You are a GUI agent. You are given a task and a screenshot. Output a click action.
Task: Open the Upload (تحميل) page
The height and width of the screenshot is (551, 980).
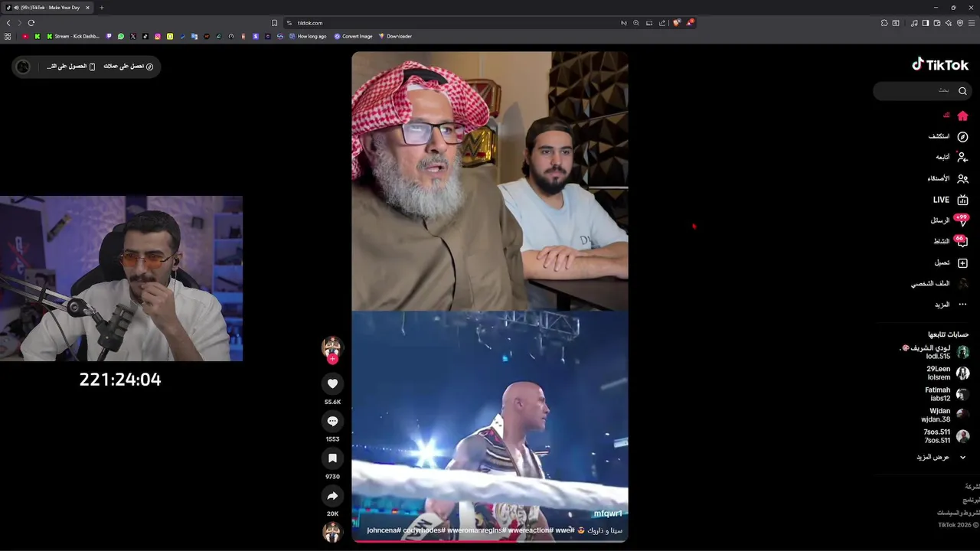pos(951,262)
